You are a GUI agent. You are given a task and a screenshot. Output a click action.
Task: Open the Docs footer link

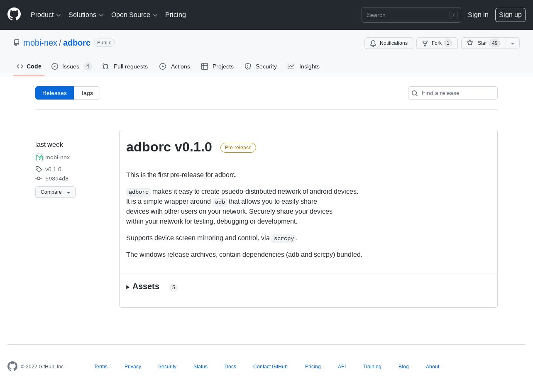tap(230, 367)
